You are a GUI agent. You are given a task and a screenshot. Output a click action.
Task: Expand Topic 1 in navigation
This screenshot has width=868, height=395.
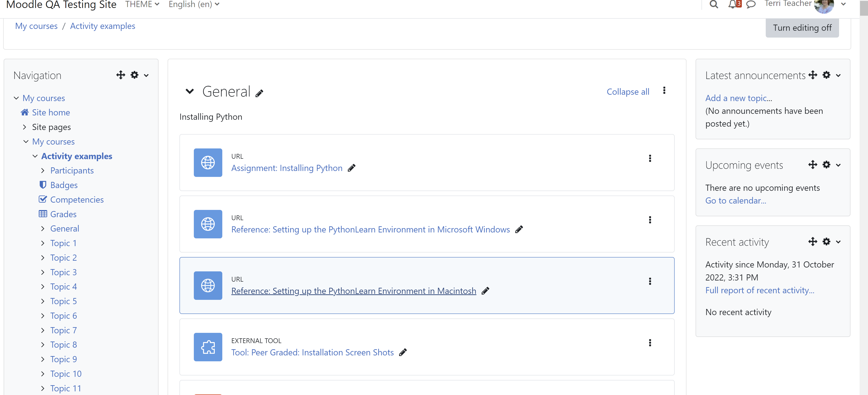tap(42, 243)
